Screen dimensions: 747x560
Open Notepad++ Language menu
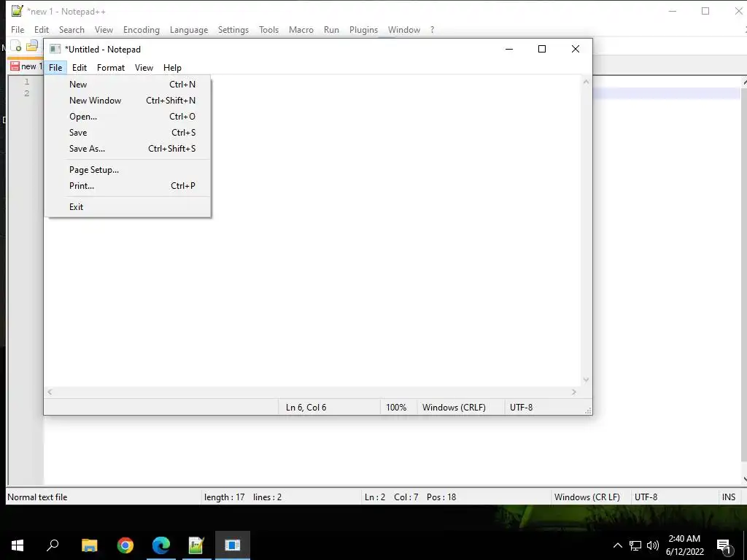(x=189, y=29)
